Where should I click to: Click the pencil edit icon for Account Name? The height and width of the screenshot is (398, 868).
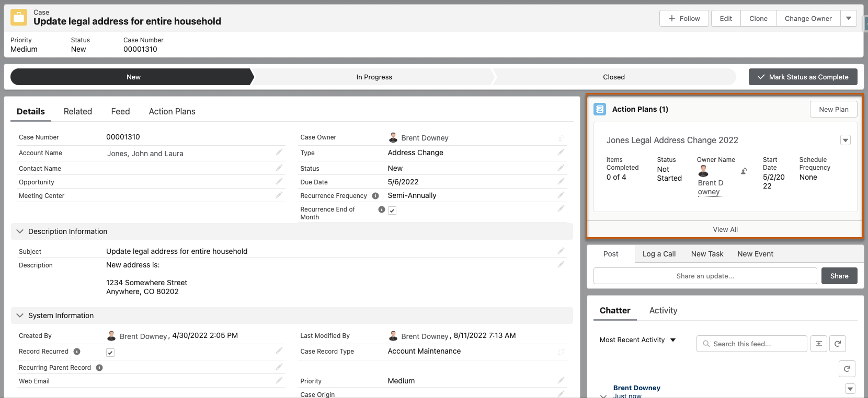click(279, 152)
